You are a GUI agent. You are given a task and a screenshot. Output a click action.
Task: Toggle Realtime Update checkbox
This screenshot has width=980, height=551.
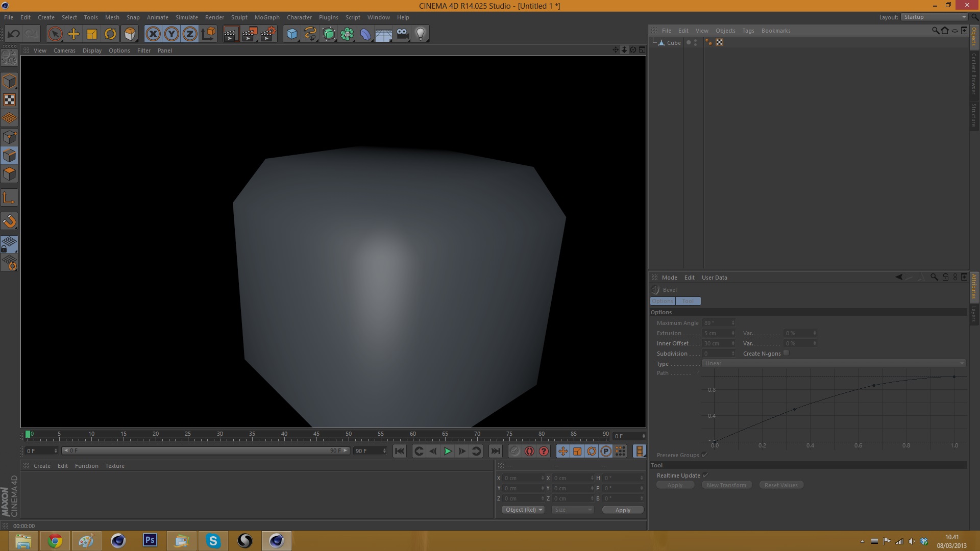pyautogui.click(x=705, y=475)
